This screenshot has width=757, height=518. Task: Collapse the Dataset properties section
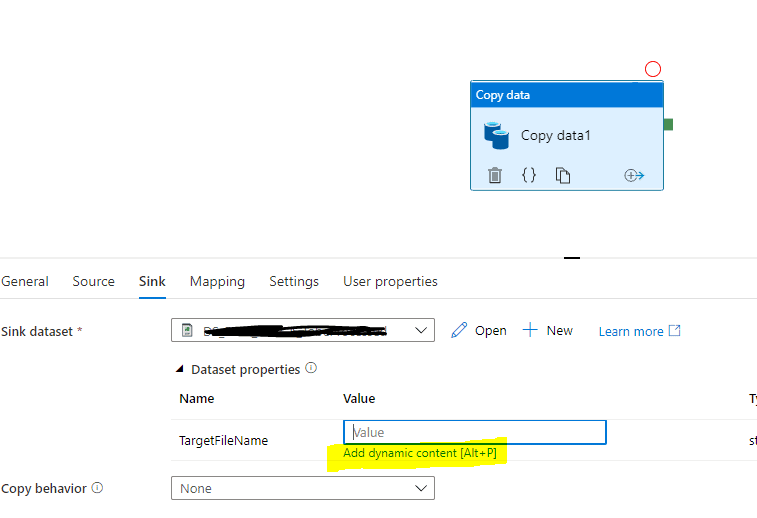pos(180,369)
